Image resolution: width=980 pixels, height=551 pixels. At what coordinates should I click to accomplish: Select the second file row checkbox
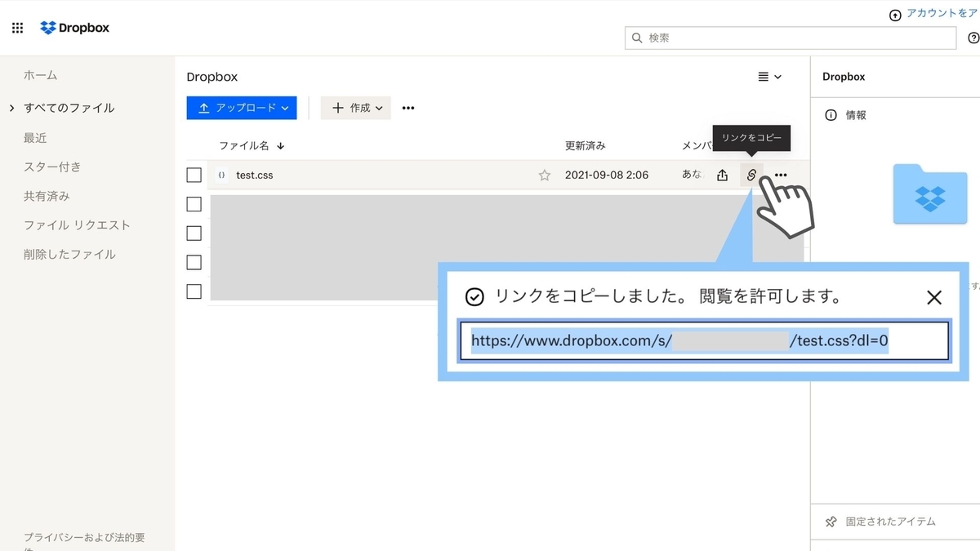[x=194, y=204]
